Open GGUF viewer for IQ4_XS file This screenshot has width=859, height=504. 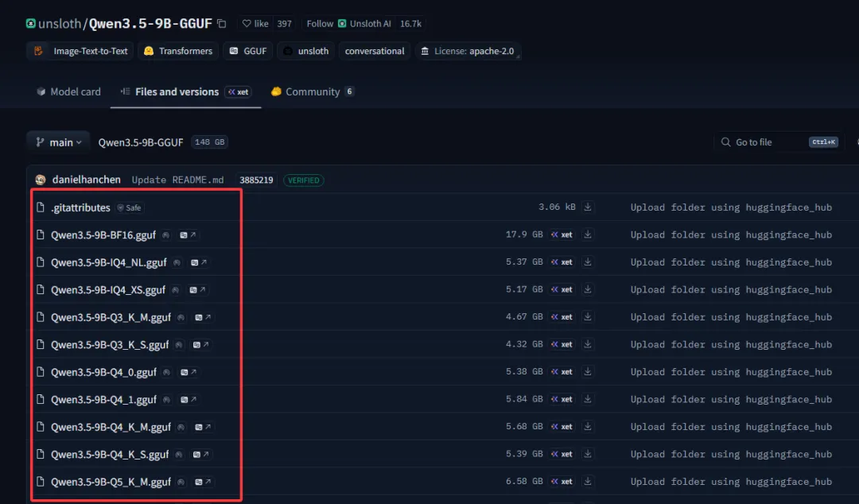[x=197, y=290]
